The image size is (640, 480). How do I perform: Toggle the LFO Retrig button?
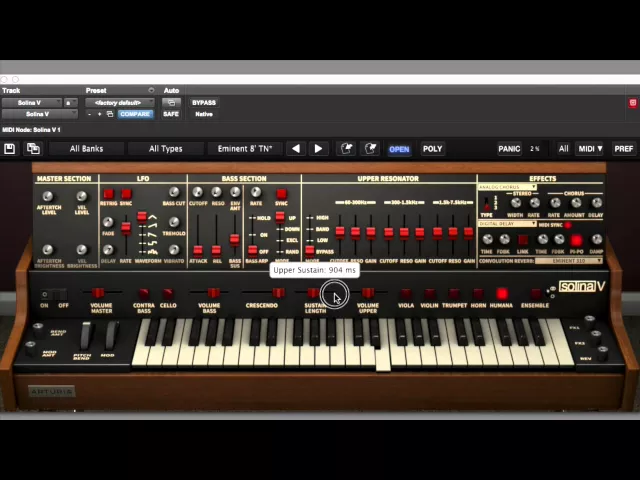[x=109, y=194]
